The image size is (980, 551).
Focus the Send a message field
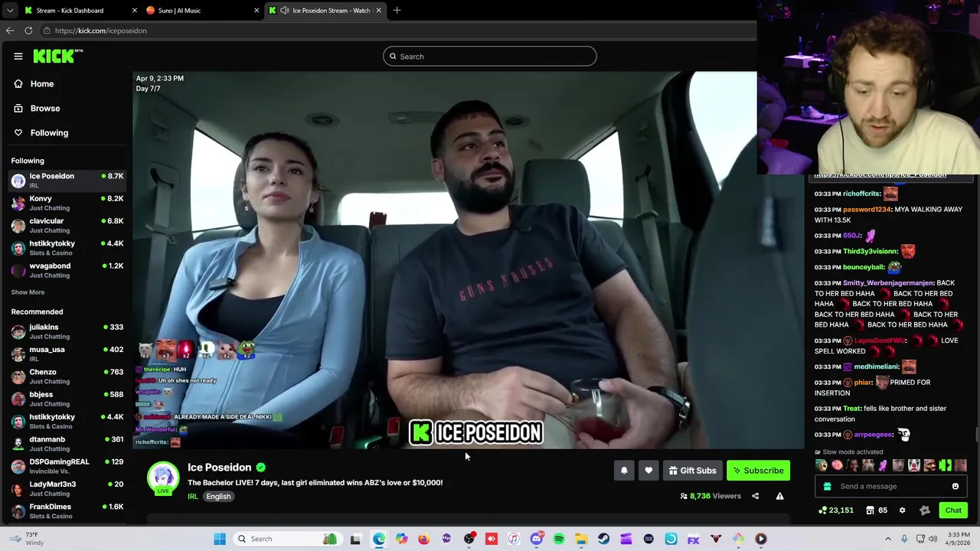[x=891, y=486]
